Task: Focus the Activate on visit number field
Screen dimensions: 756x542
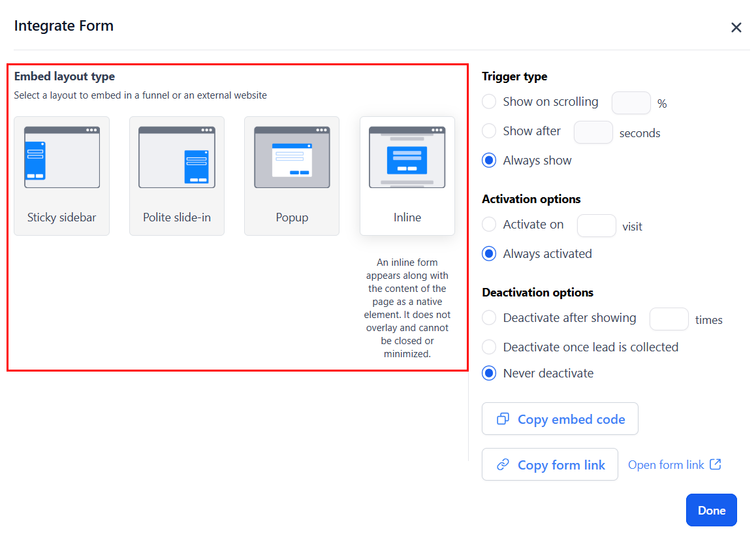Action: (597, 226)
